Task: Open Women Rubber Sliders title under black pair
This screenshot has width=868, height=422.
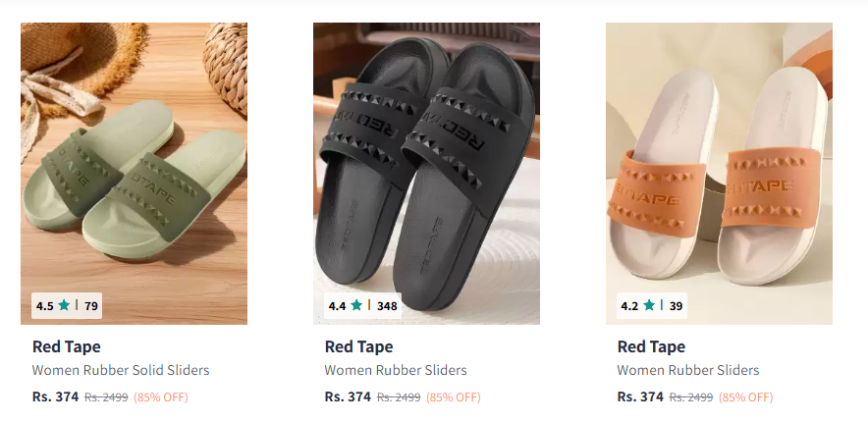Action: pyautogui.click(x=396, y=370)
